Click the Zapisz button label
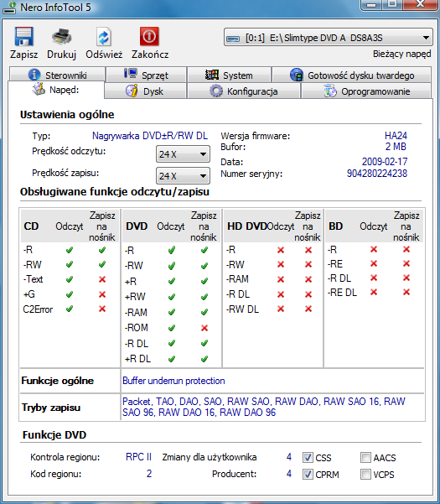This screenshot has width=440, height=504. tap(23, 55)
